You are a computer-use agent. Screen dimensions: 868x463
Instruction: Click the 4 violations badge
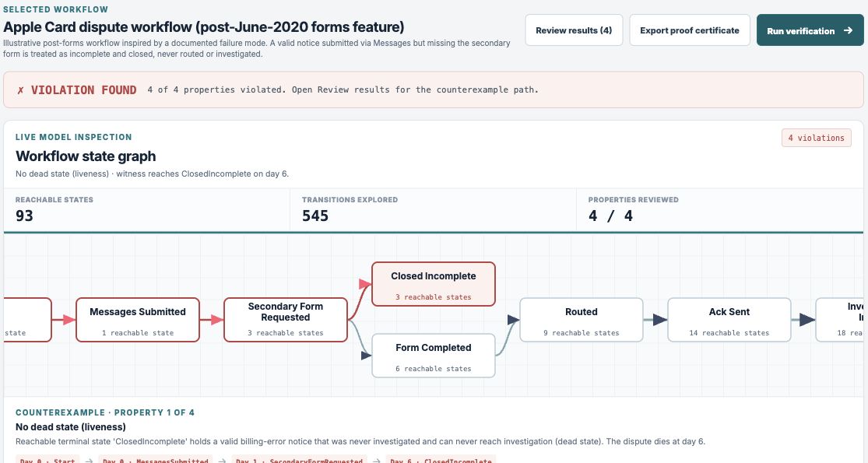point(816,138)
